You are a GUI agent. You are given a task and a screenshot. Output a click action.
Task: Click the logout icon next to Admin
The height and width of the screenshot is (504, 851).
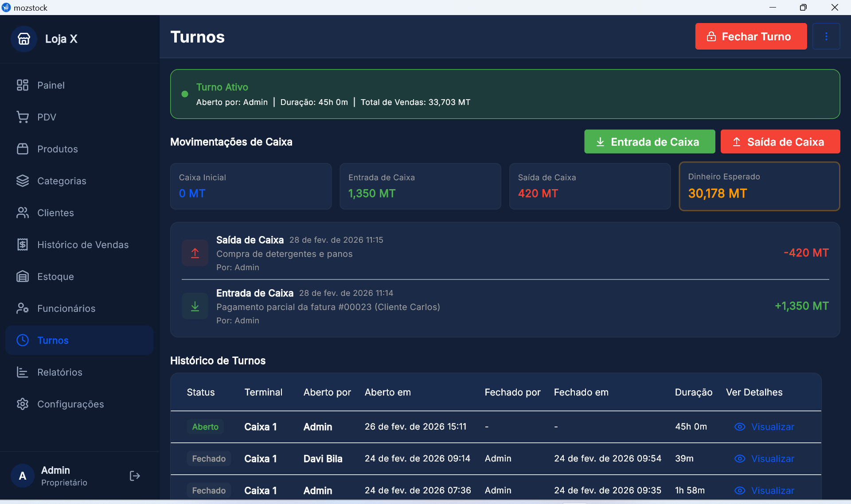tap(134, 476)
